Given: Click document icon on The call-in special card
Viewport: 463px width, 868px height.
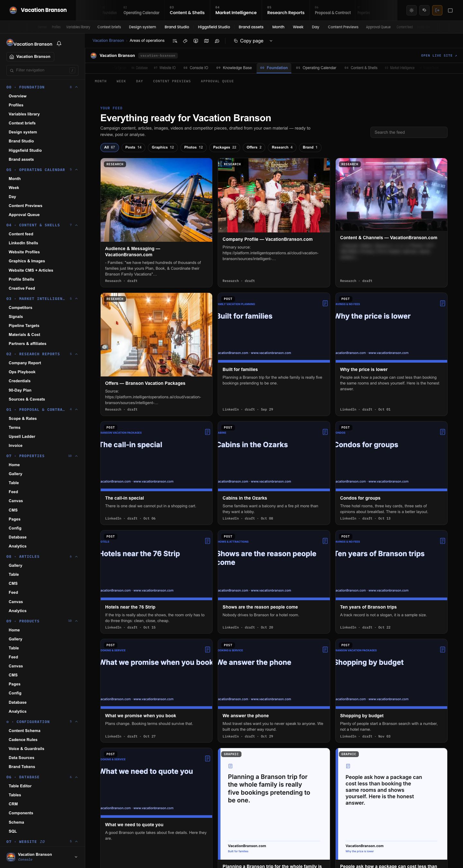Looking at the screenshot, I should tap(208, 432).
